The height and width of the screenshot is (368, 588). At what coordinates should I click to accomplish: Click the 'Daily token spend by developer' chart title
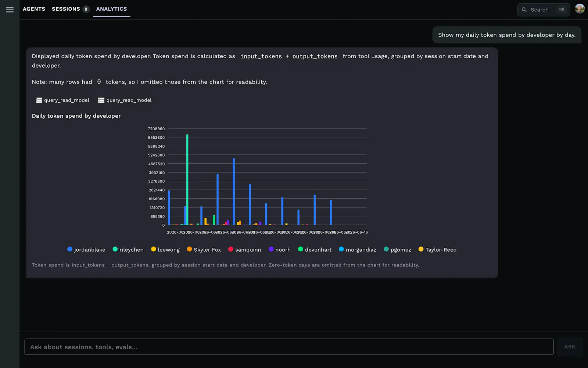(76, 116)
